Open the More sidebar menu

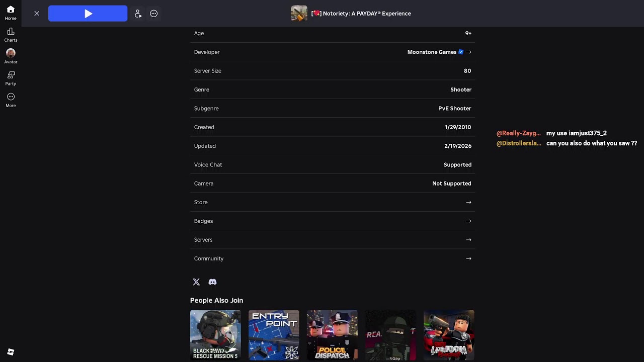(x=11, y=100)
